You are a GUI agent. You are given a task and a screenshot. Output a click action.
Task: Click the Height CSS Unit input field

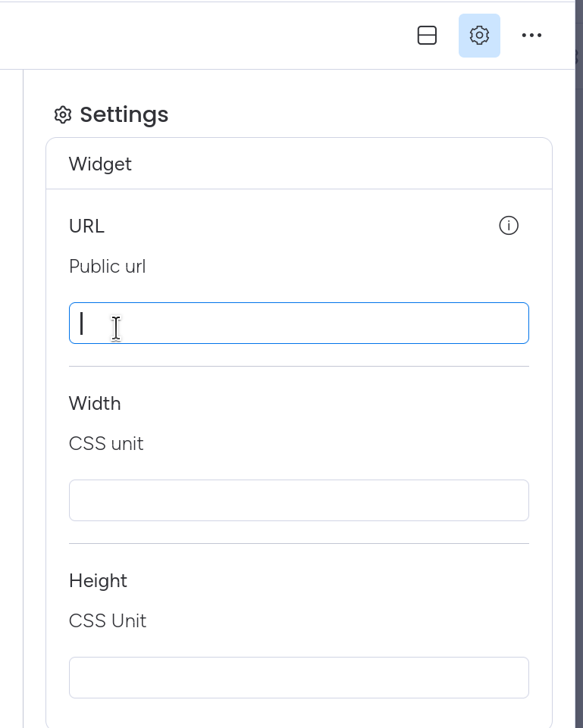pos(299,677)
